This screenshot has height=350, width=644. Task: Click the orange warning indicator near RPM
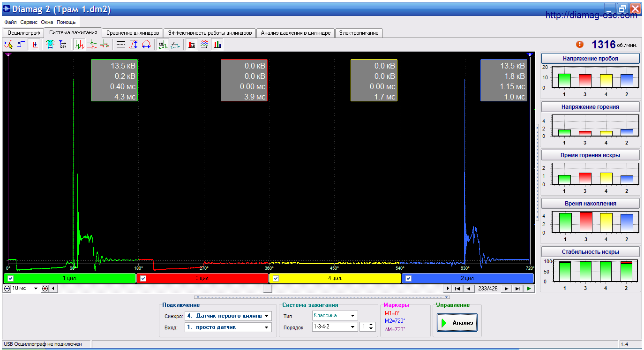click(580, 44)
